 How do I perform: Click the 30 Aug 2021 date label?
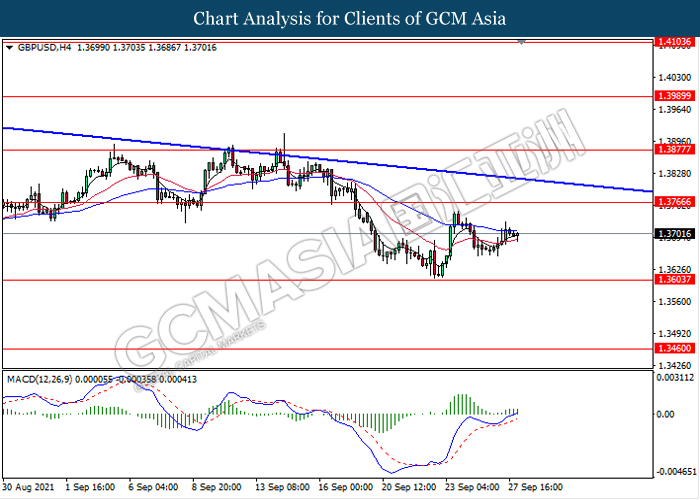28,487
